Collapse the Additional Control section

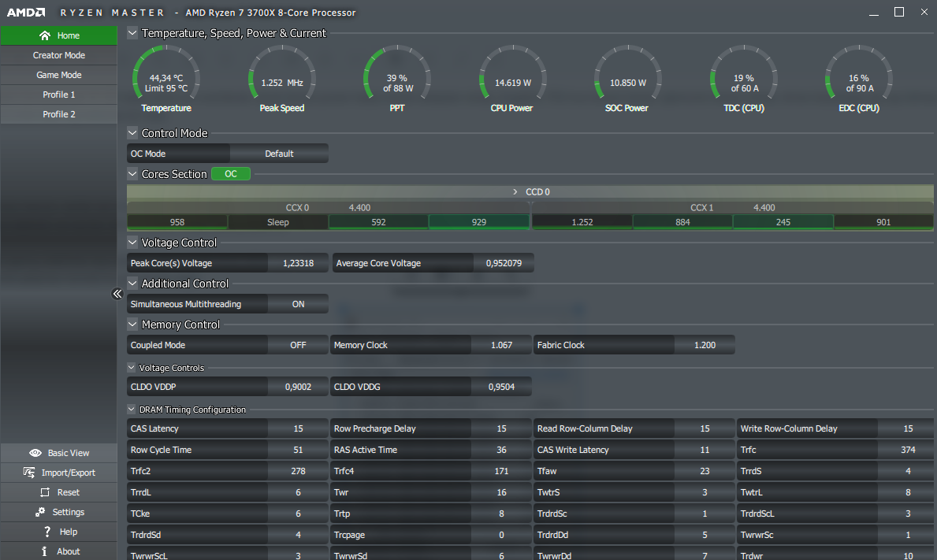[x=132, y=283]
